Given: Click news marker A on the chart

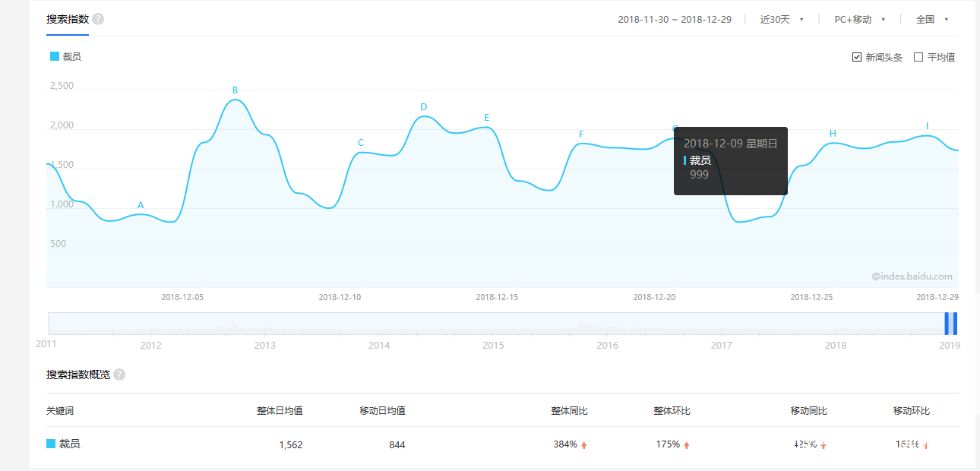Looking at the screenshot, I should pyautogui.click(x=141, y=205).
